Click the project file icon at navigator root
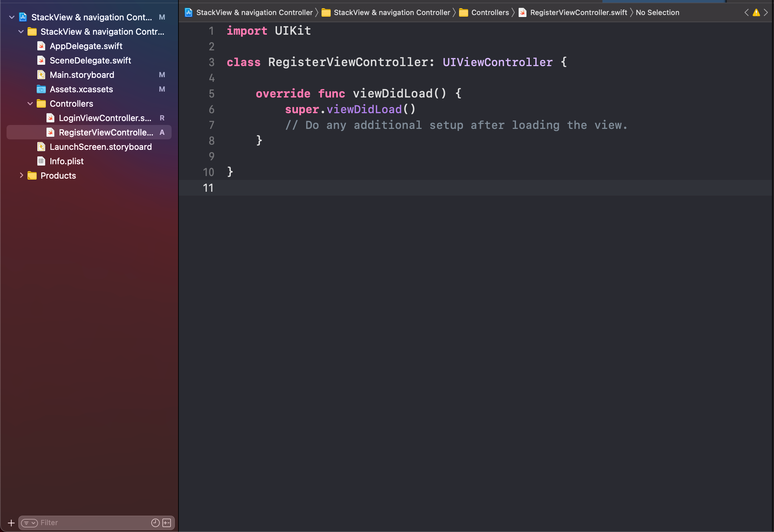This screenshot has height=532, width=774. click(23, 17)
